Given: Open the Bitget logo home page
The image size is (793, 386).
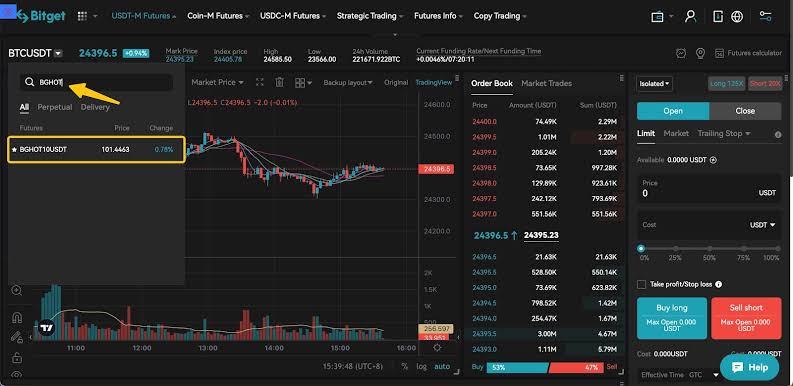Looking at the screenshot, I should (41, 16).
